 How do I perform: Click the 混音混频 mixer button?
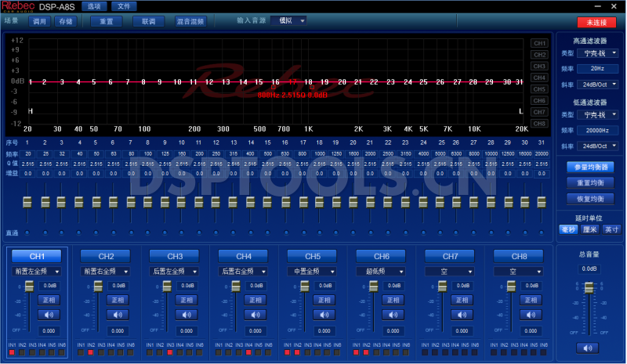pyautogui.click(x=190, y=21)
